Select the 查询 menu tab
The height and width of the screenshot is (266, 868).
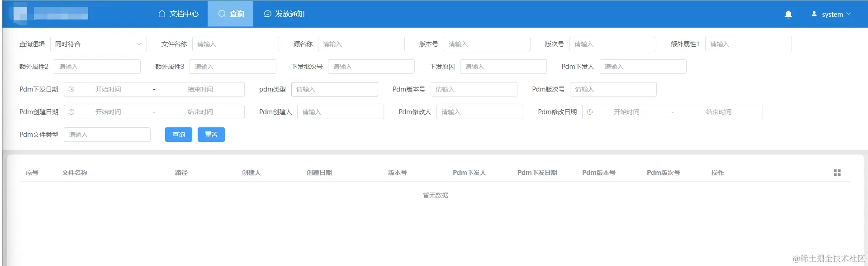(x=231, y=14)
